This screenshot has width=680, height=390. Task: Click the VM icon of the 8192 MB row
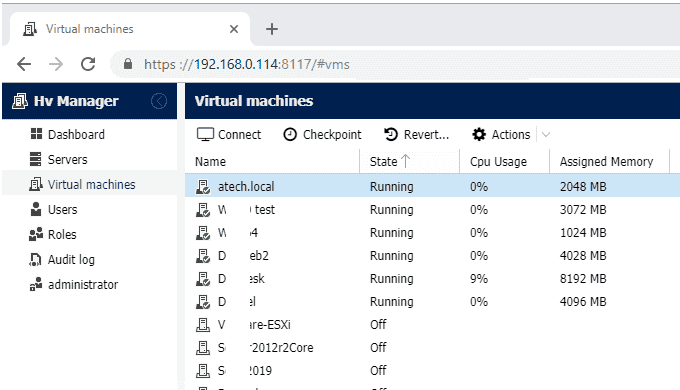[203, 279]
